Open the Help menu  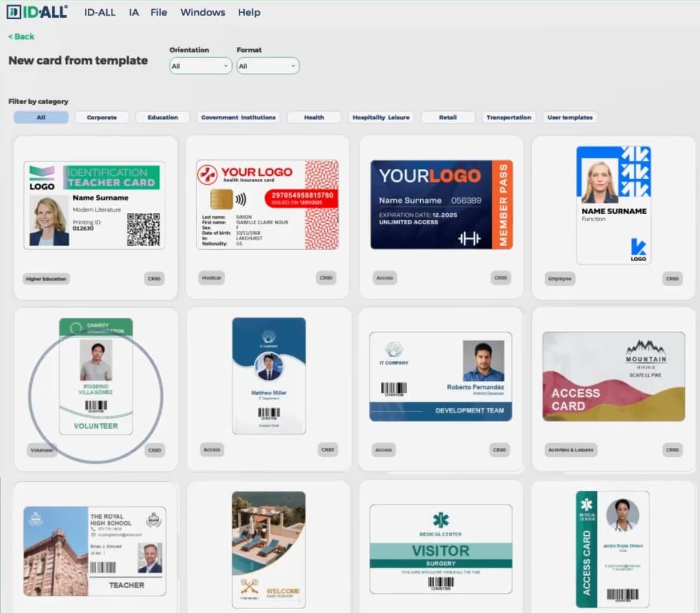pyautogui.click(x=249, y=13)
